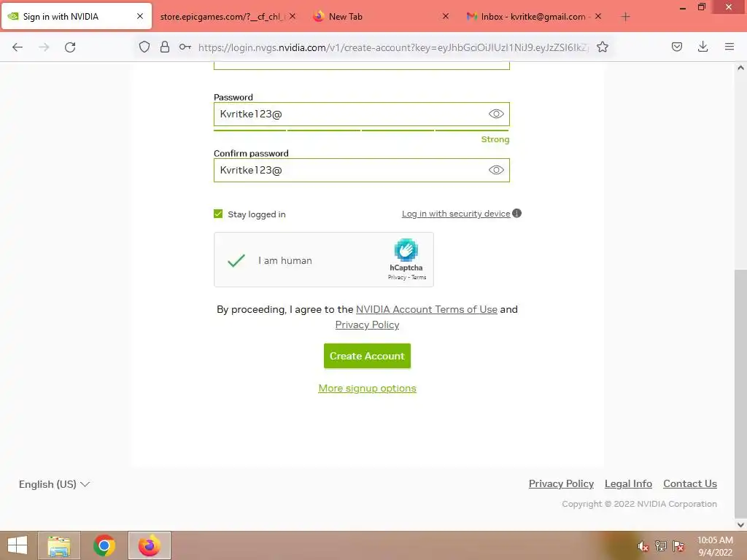This screenshot has width=747, height=560.
Task: Click the page vertical scrollbar thumb
Action: pyautogui.click(x=740, y=393)
